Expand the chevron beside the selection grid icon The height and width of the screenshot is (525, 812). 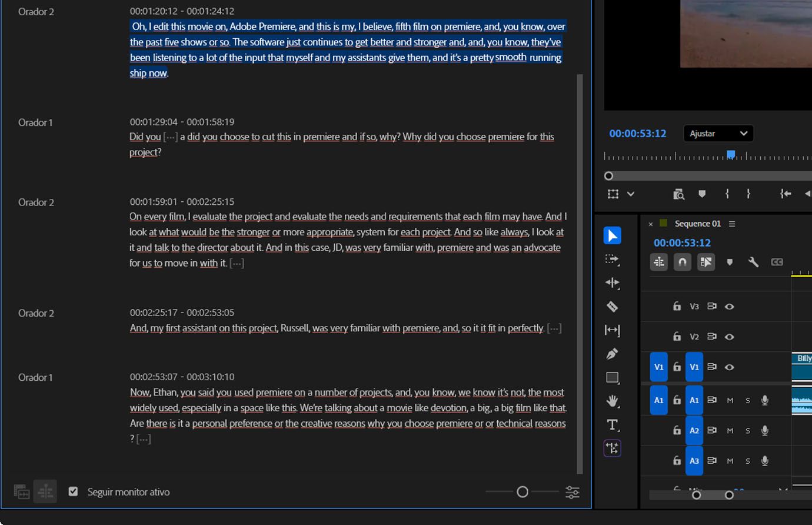[631, 194]
